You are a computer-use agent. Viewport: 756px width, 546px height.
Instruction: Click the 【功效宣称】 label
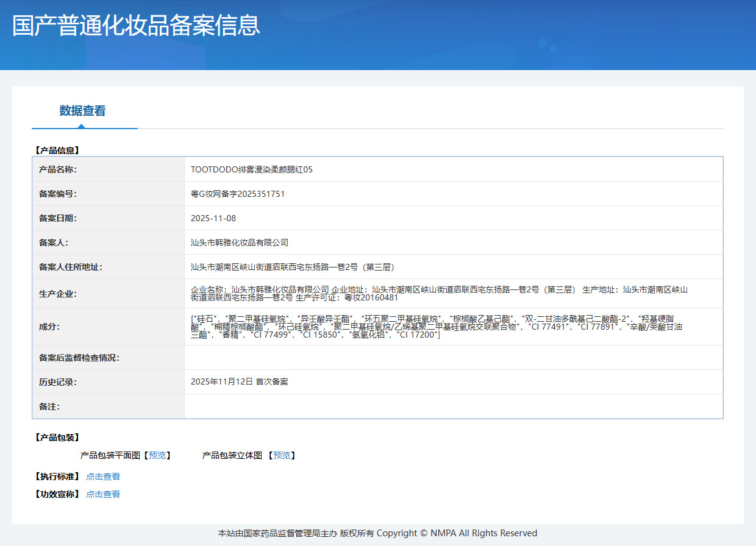pyautogui.click(x=57, y=494)
